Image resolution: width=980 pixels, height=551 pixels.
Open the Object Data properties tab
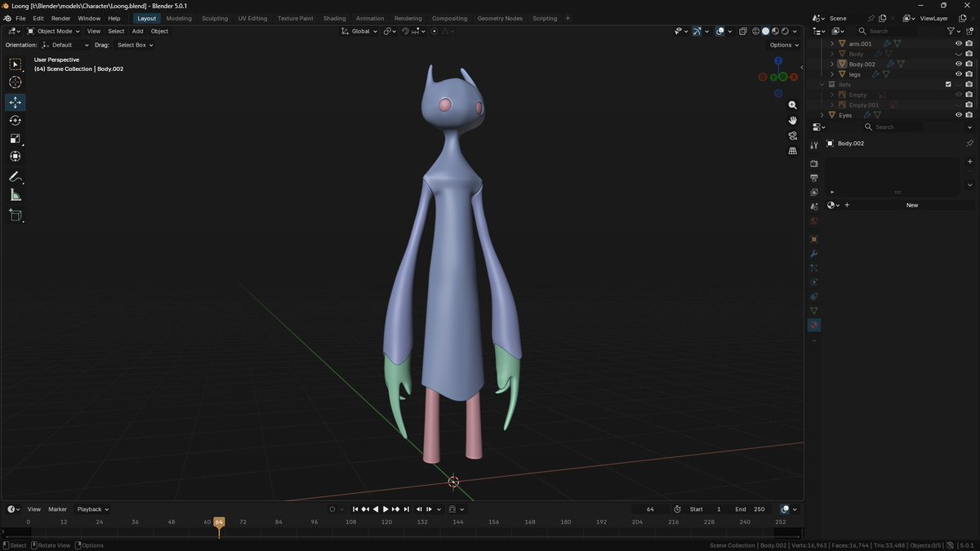[813, 311]
